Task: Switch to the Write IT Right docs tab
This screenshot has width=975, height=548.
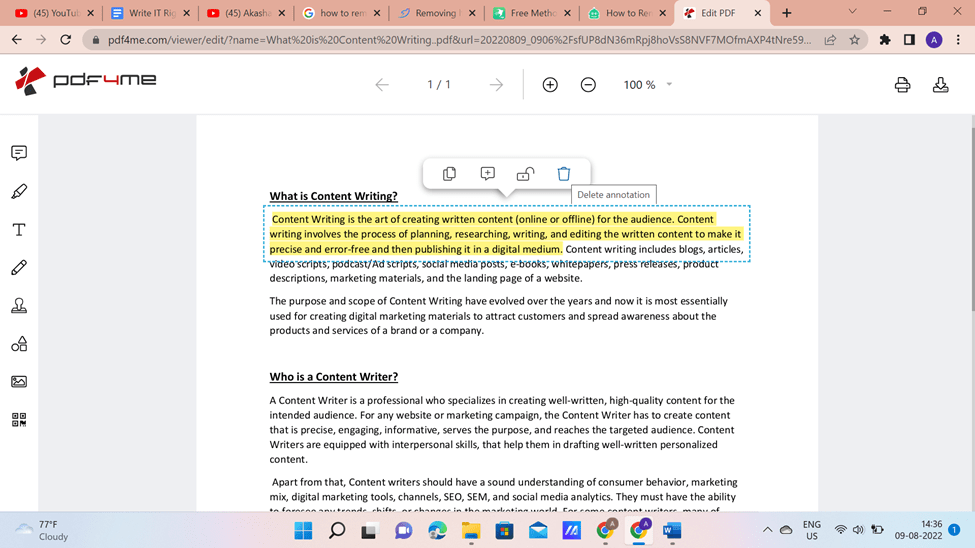Action: (152, 12)
